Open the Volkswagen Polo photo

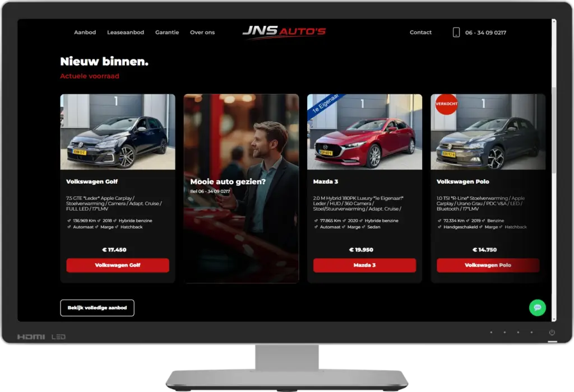point(488,132)
